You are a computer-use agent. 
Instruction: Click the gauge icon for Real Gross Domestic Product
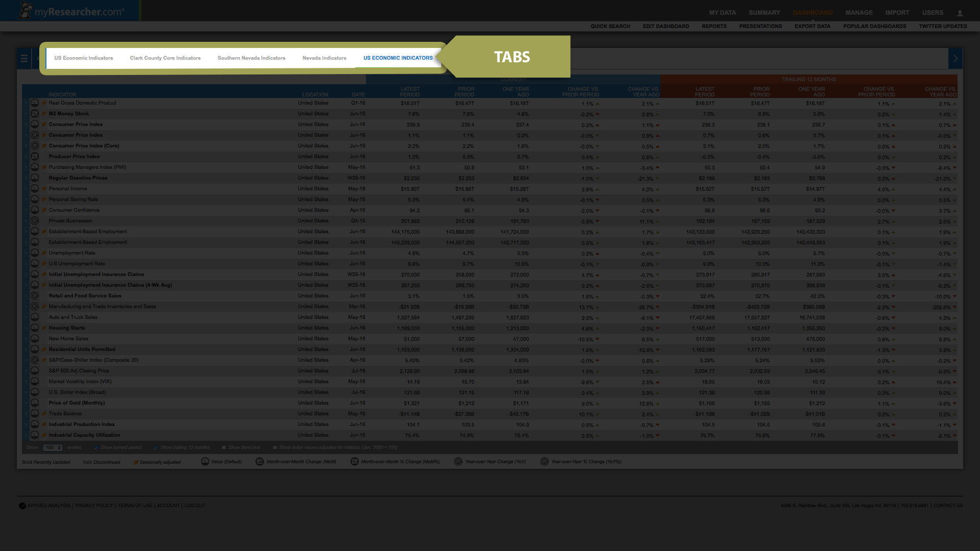point(35,103)
